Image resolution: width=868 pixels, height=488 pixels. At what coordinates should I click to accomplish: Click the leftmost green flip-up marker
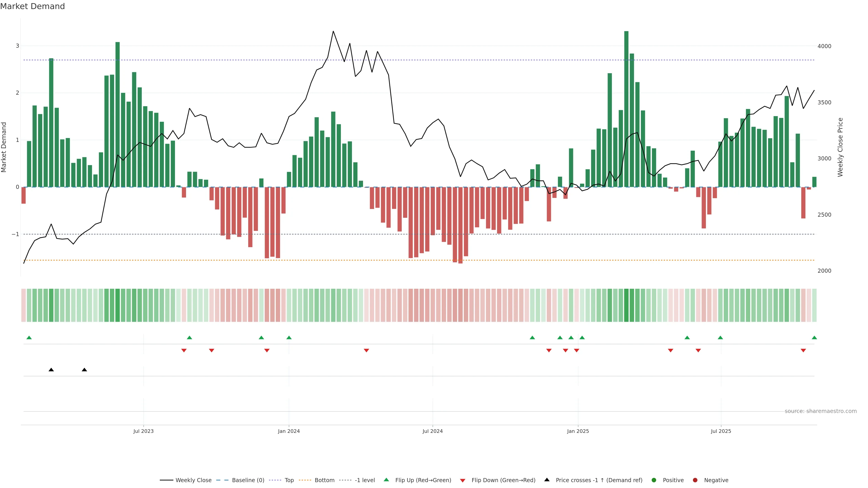coord(29,338)
